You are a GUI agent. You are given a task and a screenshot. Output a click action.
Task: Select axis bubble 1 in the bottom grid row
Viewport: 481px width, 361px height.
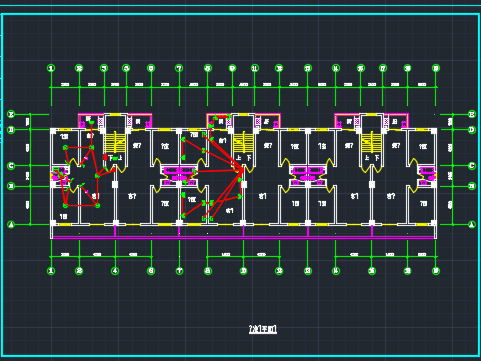coord(51,271)
